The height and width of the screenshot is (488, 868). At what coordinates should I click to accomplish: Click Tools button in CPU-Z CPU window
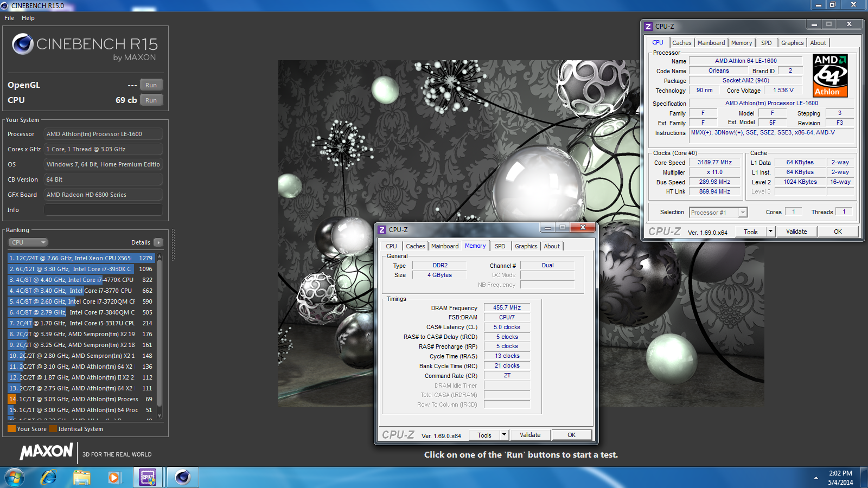(751, 232)
